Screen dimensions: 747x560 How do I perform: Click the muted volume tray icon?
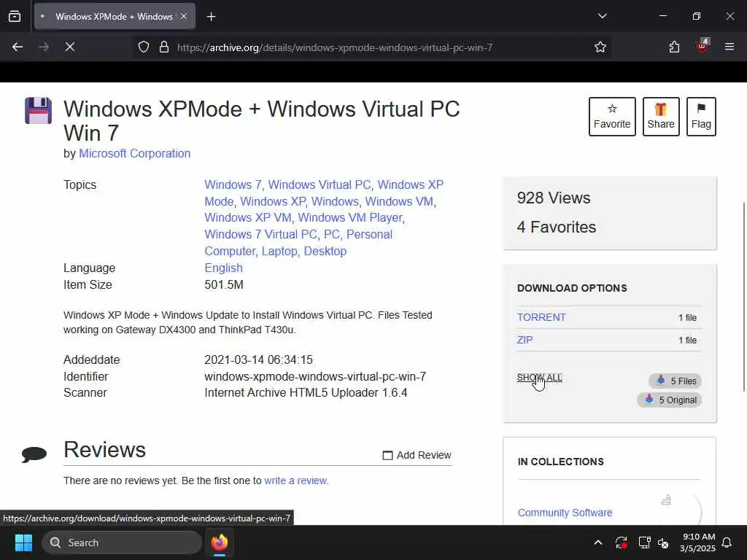(x=662, y=542)
